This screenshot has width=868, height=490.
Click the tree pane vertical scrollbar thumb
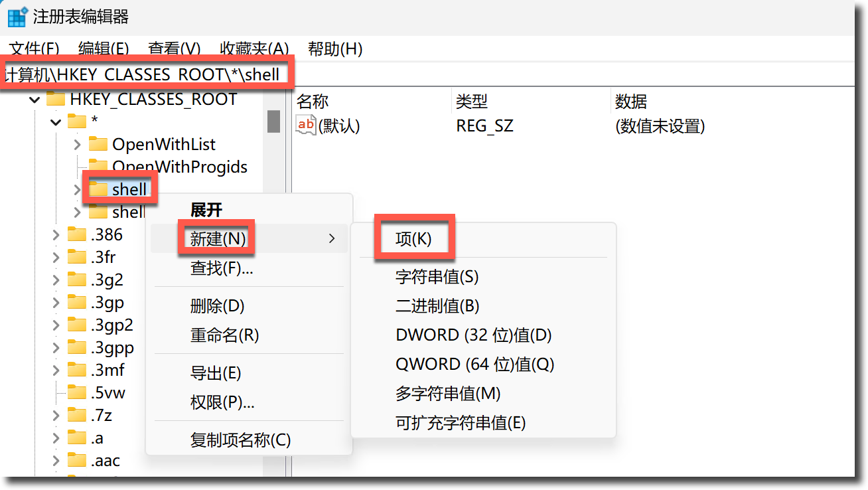click(x=273, y=122)
